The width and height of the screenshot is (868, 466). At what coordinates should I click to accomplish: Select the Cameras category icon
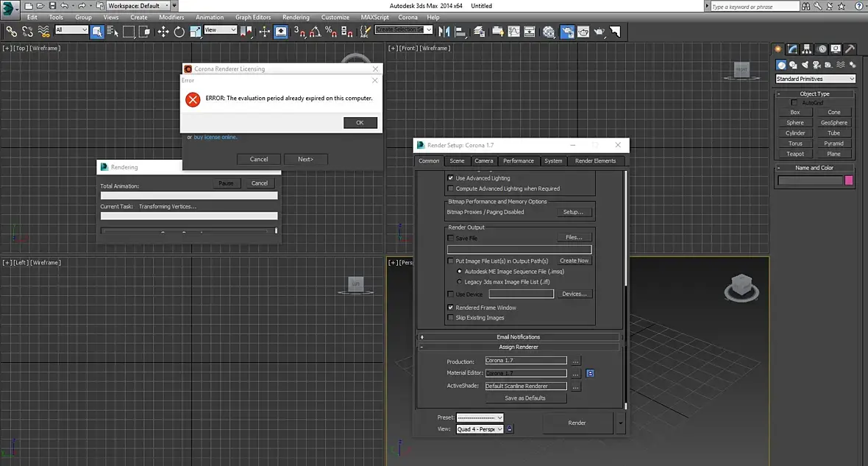817,65
